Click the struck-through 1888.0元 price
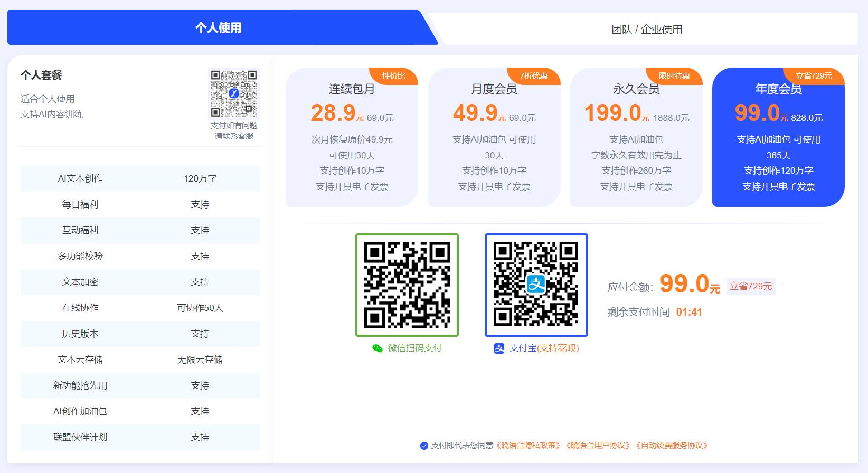 tap(671, 118)
